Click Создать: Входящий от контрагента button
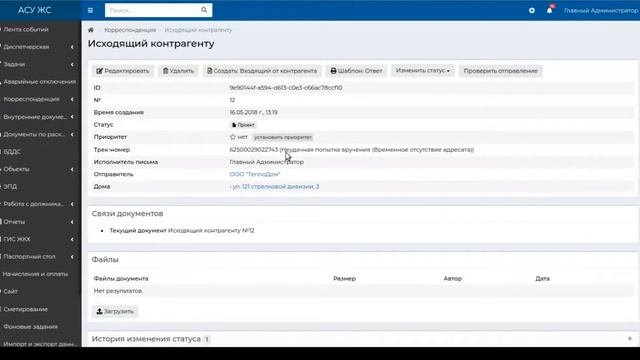The height and width of the screenshot is (360, 640). click(262, 71)
